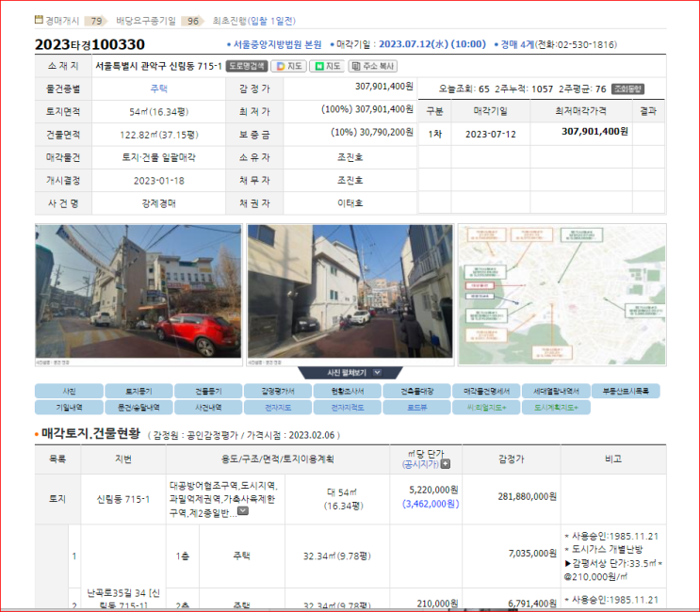Open the 세대열람내역서 tab
The width and height of the screenshot is (700, 612).
(x=556, y=391)
